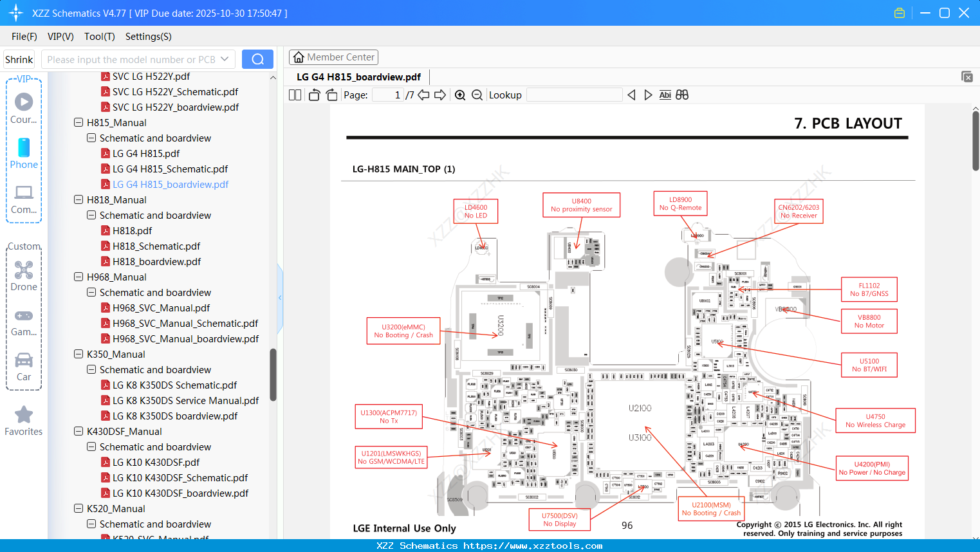The image size is (980, 552).
Task: Click the PDF viewer vertical scrollbar thumb
Action: point(975,140)
